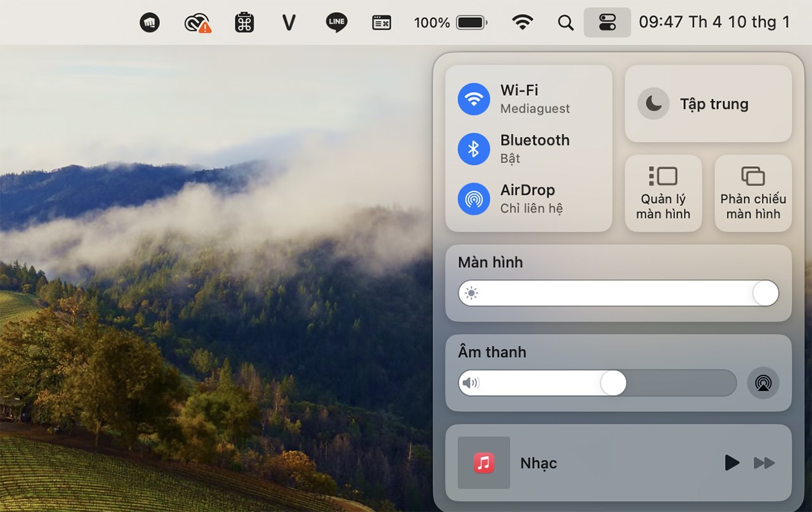812x512 pixels.
Task: Click the V menu bar icon
Action: (289, 23)
